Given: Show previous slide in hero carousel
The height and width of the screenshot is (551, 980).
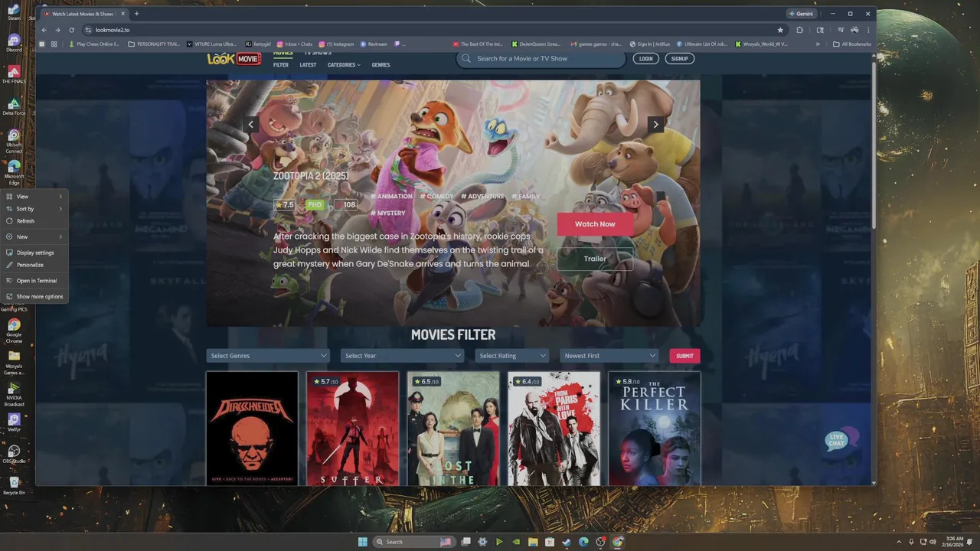Looking at the screenshot, I should pyautogui.click(x=250, y=124).
